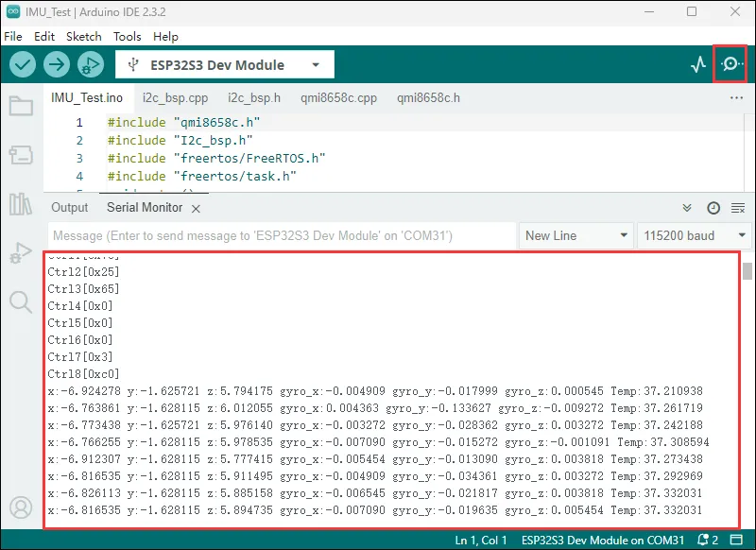Clear the Serial Monitor output
Screen dimensions: 756x550
(x=738, y=208)
